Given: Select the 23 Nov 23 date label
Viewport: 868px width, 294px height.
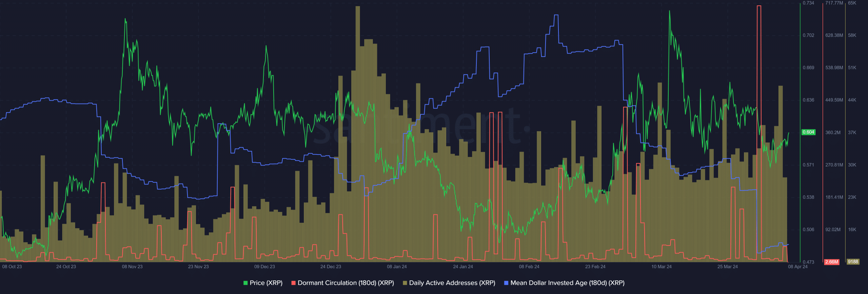Looking at the screenshot, I should click(x=198, y=267).
